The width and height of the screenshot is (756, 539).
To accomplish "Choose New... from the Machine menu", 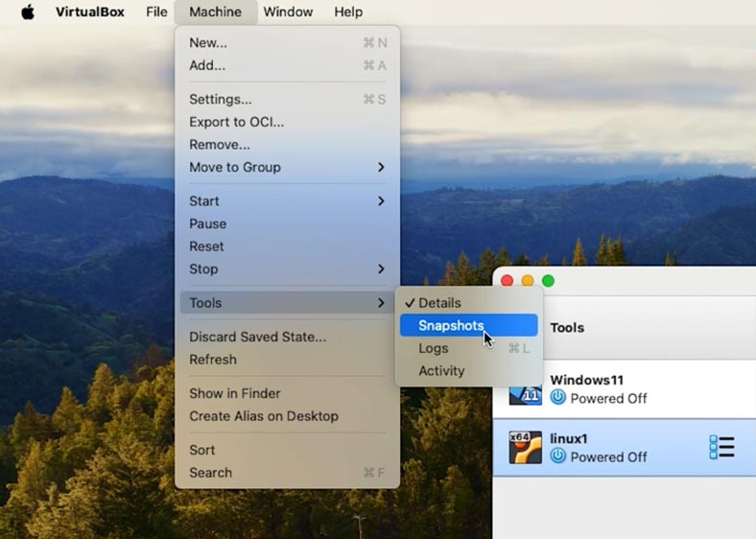I will pyautogui.click(x=288, y=43).
